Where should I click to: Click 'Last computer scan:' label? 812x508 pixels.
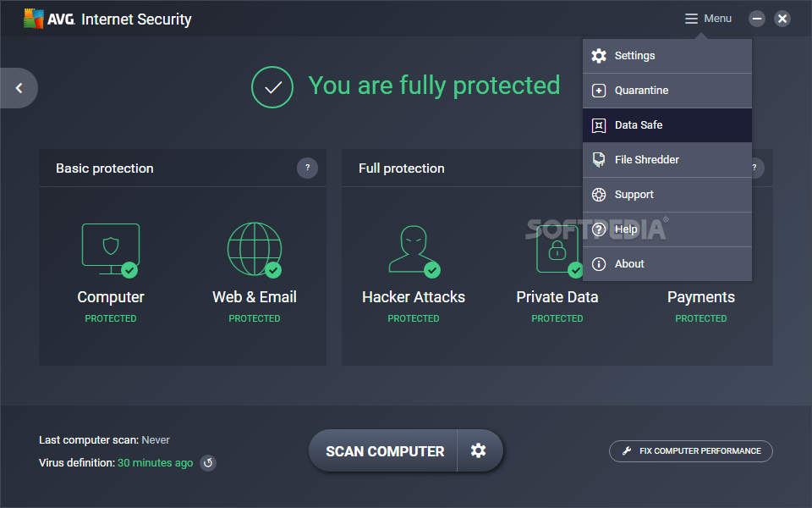click(x=89, y=440)
